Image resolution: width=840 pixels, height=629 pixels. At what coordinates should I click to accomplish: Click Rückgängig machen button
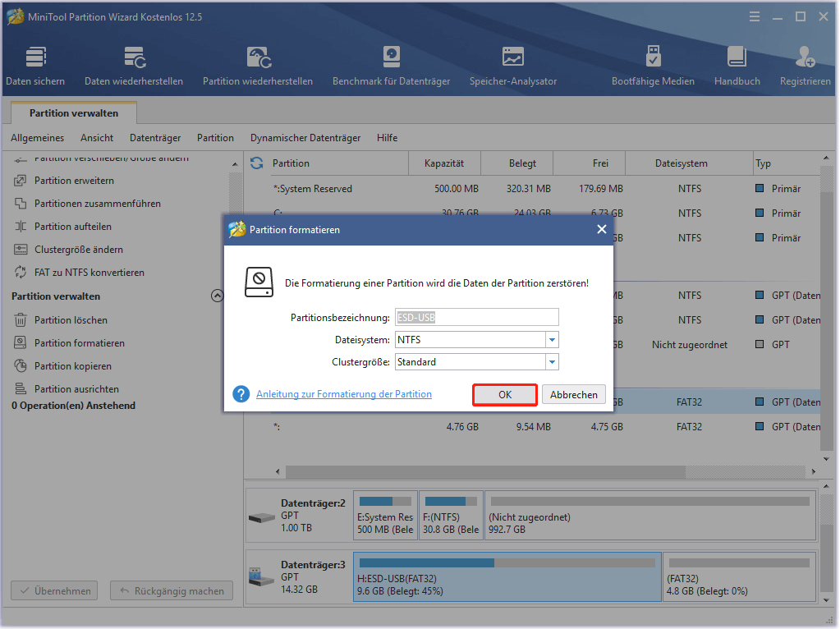point(172,591)
